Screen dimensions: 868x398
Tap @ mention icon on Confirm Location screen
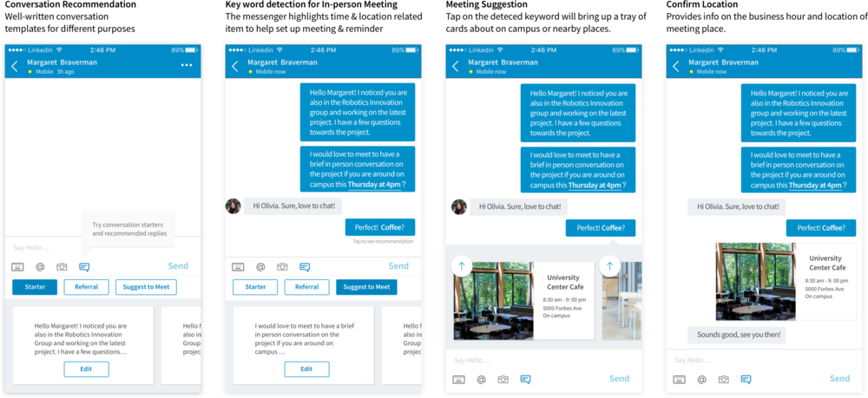(701, 379)
